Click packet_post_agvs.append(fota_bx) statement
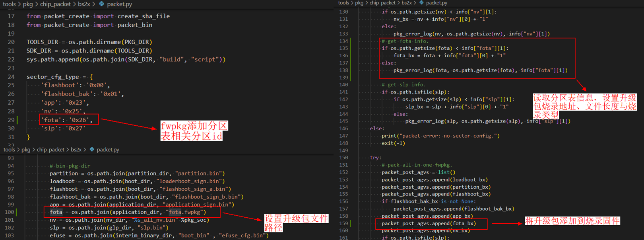 (x=429, y=223)
